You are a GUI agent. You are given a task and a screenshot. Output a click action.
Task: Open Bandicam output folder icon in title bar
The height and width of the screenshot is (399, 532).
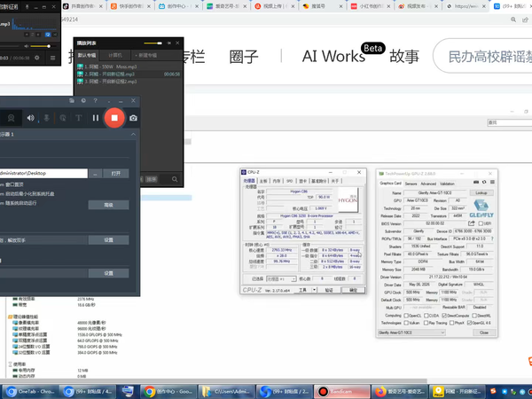[x=72, y=100]
